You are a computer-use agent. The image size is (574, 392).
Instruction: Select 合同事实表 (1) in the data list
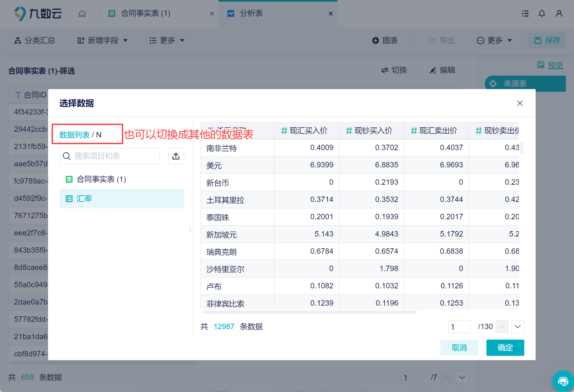[x=101, y=179]
